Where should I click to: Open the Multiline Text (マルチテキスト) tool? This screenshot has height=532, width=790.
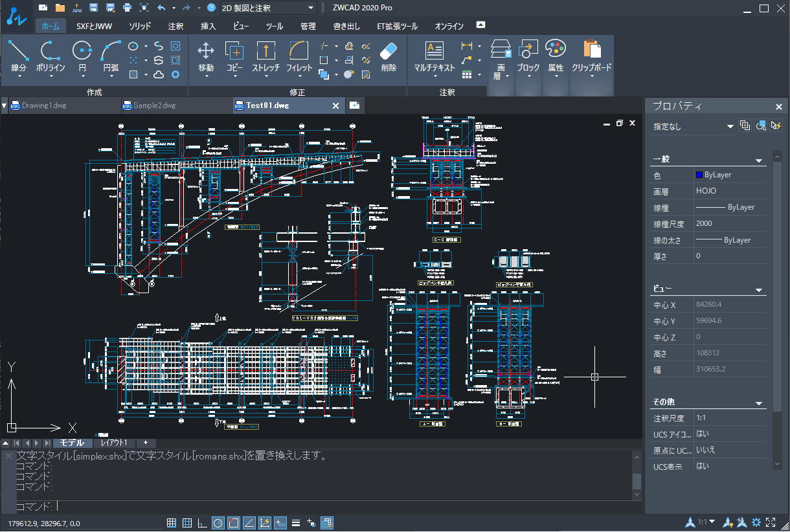coord(435,56)
